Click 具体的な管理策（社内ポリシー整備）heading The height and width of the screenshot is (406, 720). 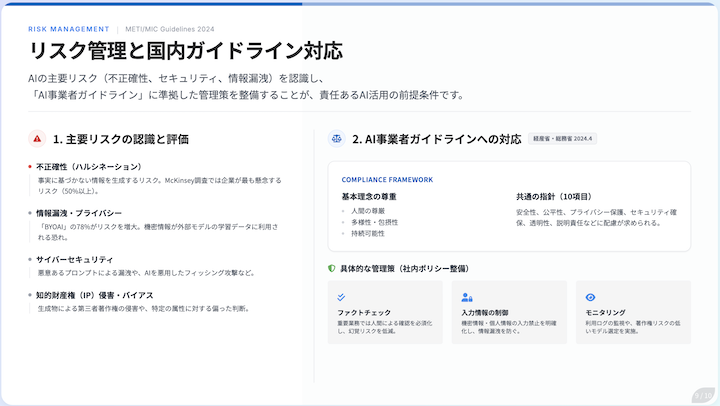pyautogui.click(x=404, y=269)
